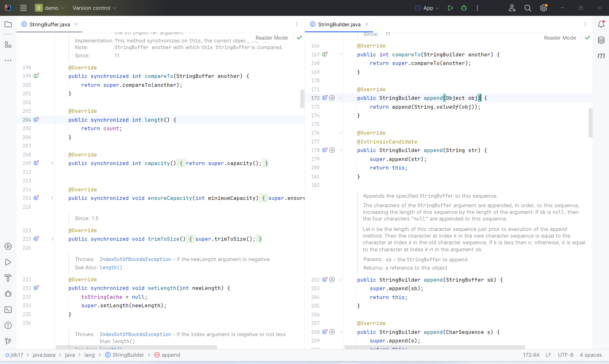Screen dimensions: 609x364
Task: Click the right editor vertical scrollbar thumb
Action: (590, 122)
